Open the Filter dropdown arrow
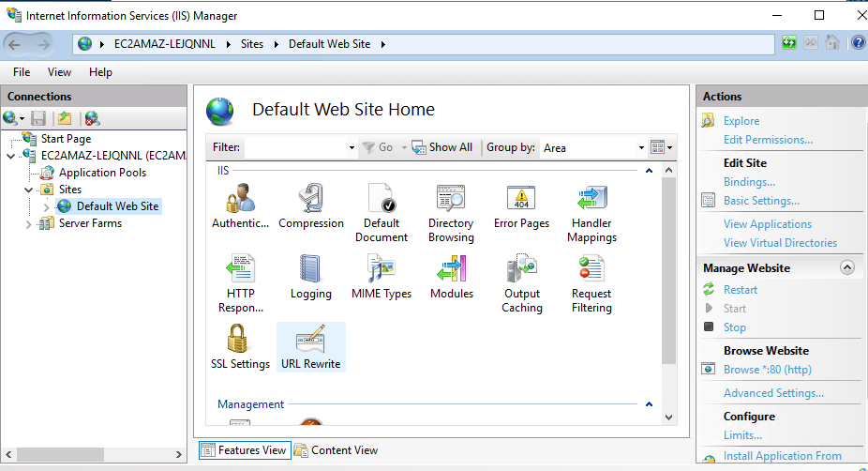 coord(352,148)
